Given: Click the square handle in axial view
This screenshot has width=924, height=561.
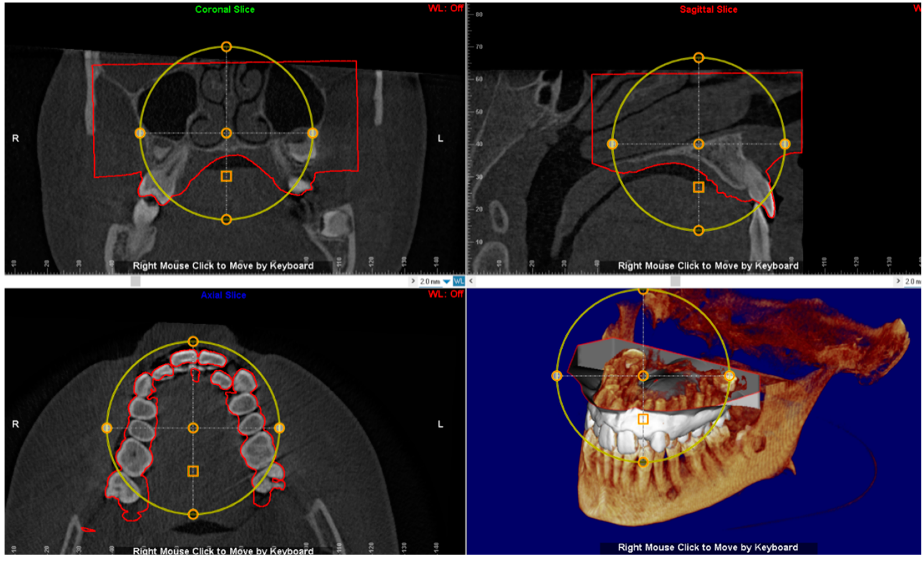Looking at the screenshot, I should [193, 471].
